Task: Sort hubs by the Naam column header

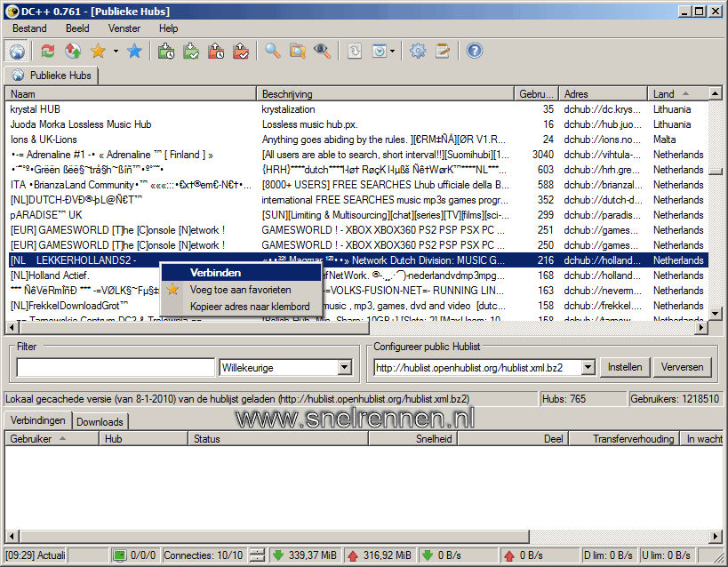Action: tap(131, 94)
